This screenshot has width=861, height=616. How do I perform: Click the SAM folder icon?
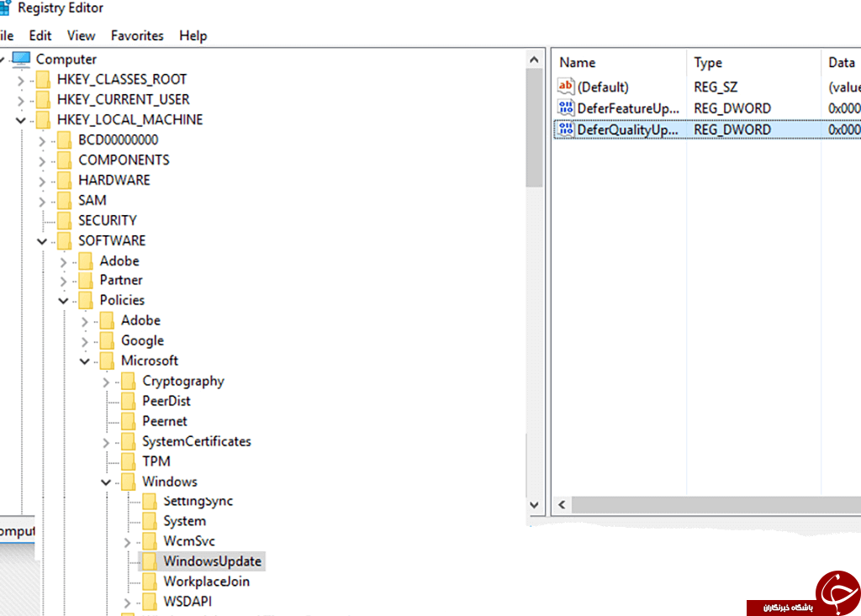(65, 200)
